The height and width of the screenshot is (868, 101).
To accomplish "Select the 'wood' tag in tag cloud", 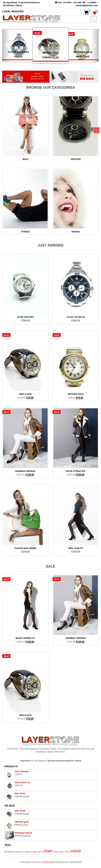I will coord(75,851).
